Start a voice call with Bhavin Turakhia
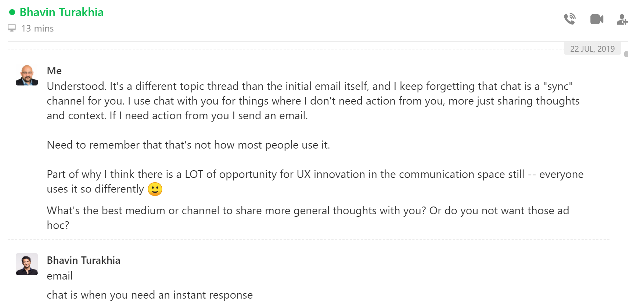 tap(570, 19)
